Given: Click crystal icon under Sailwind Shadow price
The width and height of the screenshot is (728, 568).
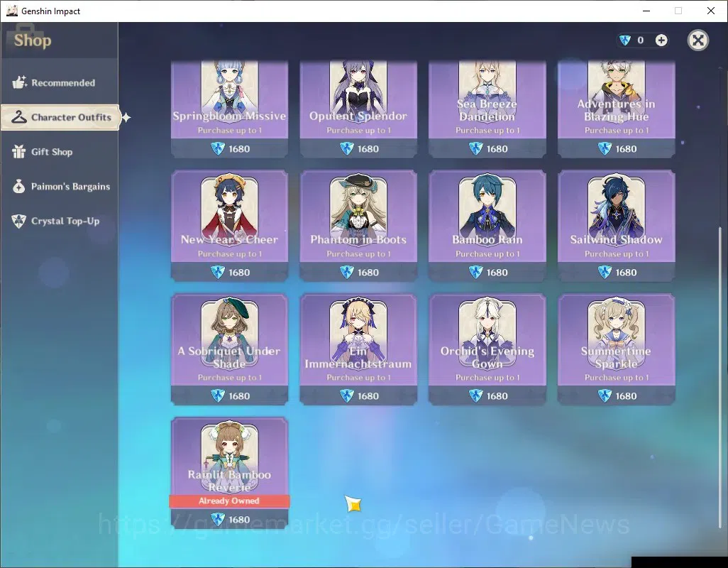Looking at the screenshot, I should [x=605, y=272].
